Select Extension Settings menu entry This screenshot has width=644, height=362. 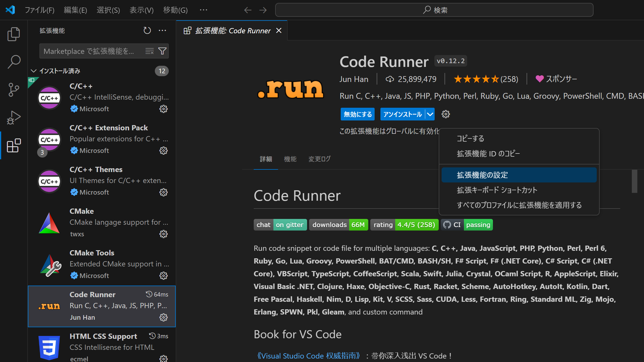[x=519, y=175]
